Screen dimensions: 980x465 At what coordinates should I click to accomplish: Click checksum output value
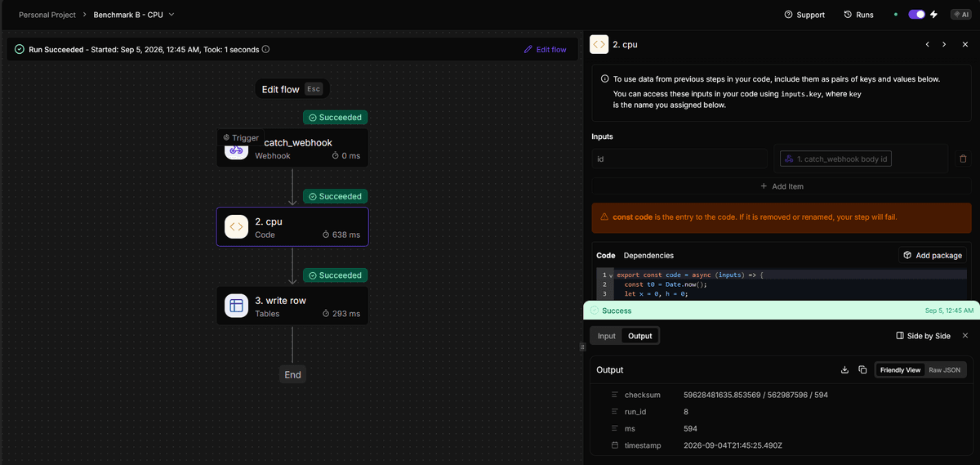pos(755,396)
